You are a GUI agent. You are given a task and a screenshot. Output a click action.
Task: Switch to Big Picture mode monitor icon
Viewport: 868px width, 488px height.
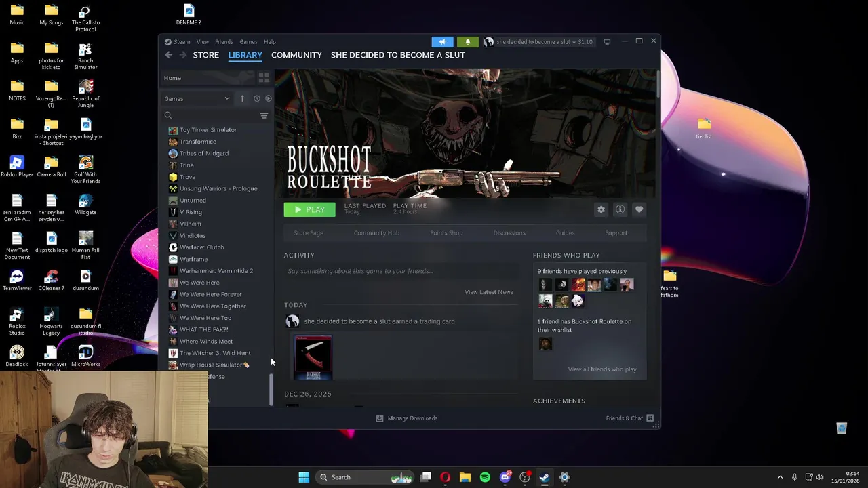(607, 41)
